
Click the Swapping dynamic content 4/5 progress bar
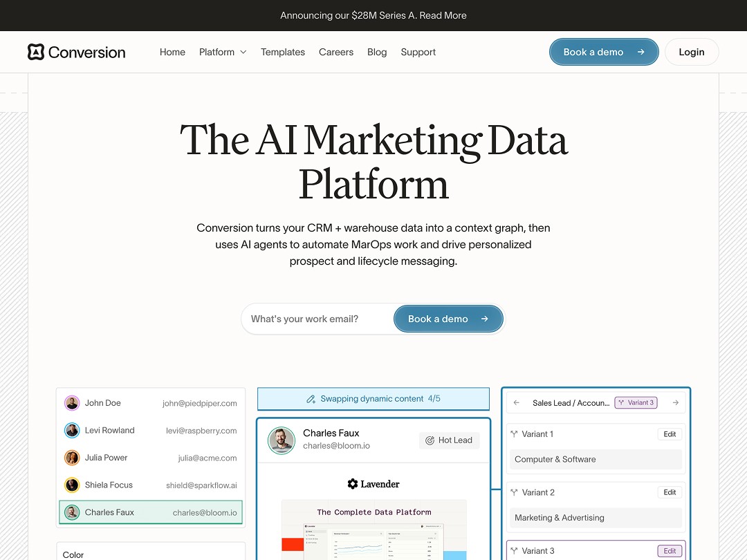(373, 399)
